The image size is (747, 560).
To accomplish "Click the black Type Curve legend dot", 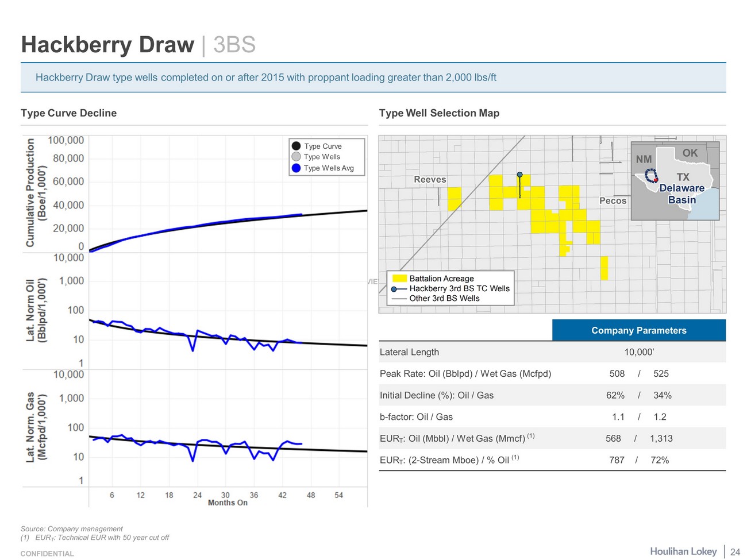I will tap(296, 146).
